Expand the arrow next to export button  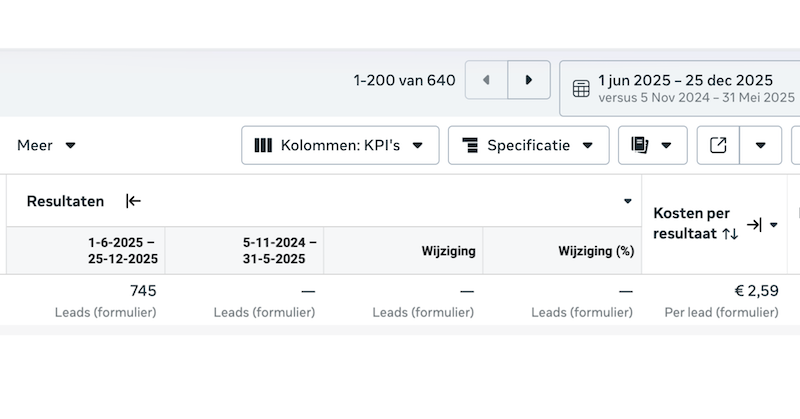click(x=761, y=145)
